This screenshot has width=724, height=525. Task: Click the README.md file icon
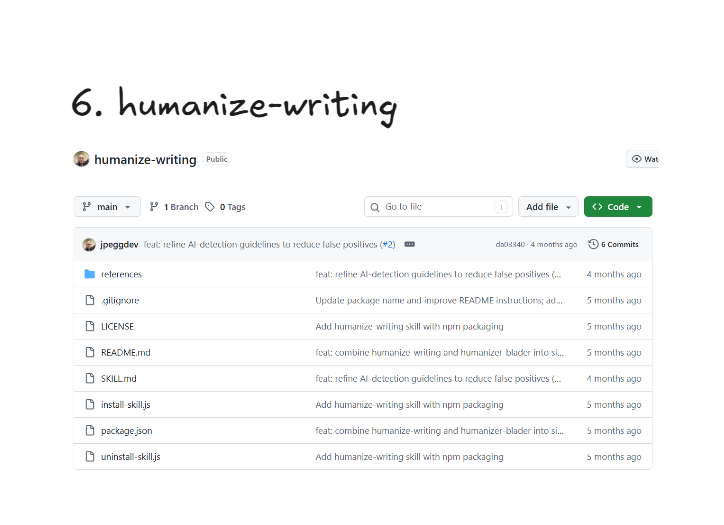click(90, 352)
